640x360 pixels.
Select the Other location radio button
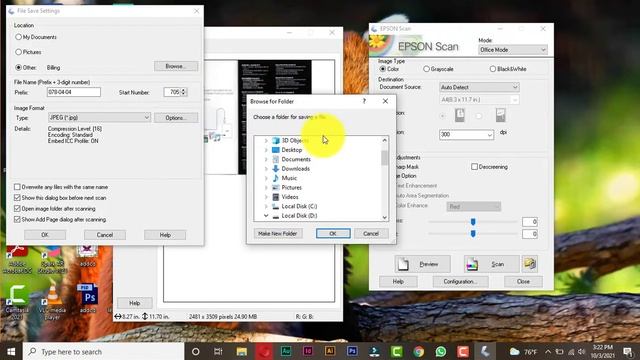pos(18,67)
